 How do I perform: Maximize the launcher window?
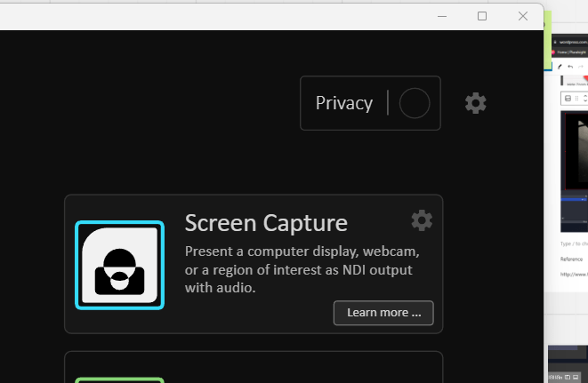(482, 16)
